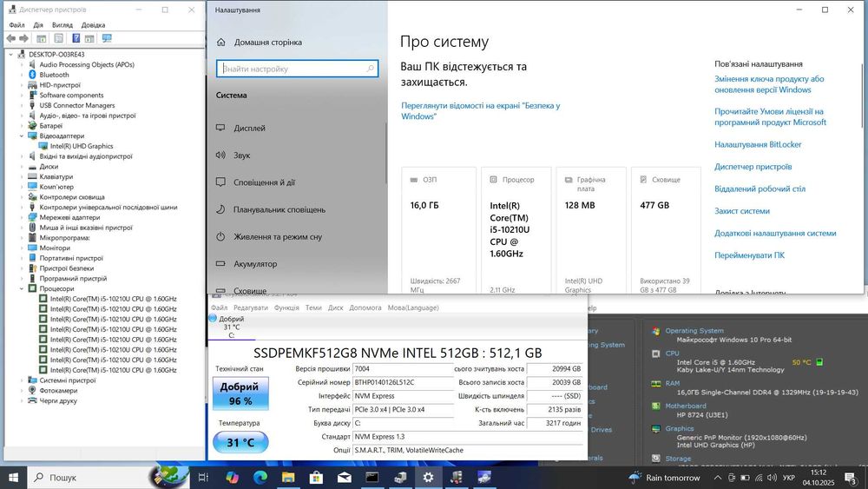Click Диспетчер пристроїв related link
The width and height of the screenshot is (868, 489).
[x=753, y=167]
